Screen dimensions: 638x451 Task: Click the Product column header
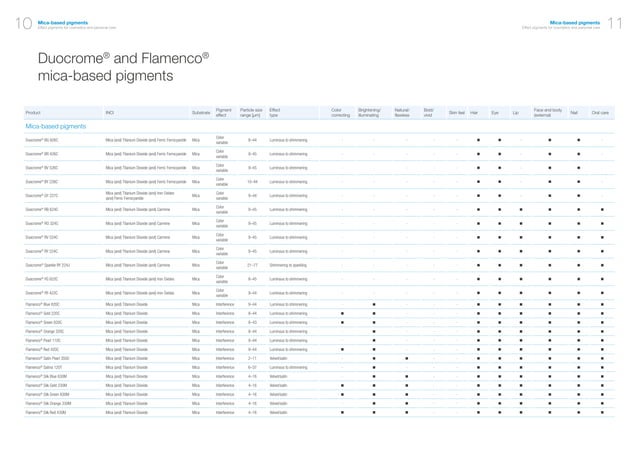(x=33, y=113)
